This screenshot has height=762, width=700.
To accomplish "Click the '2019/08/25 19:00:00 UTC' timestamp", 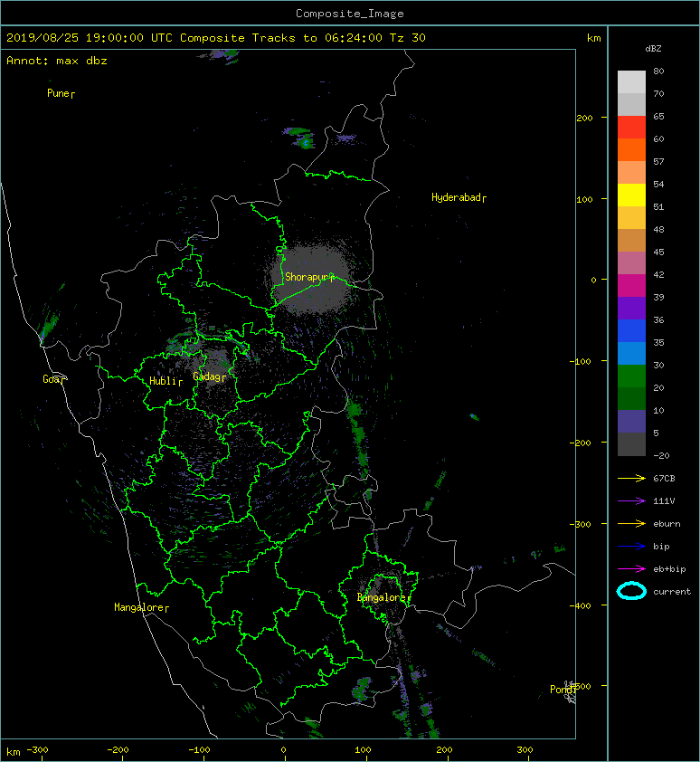I will point(90,38).
